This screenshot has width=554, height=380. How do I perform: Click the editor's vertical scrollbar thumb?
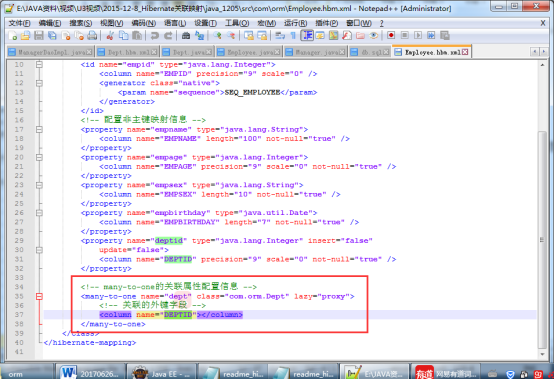click(x=542, y=239)
